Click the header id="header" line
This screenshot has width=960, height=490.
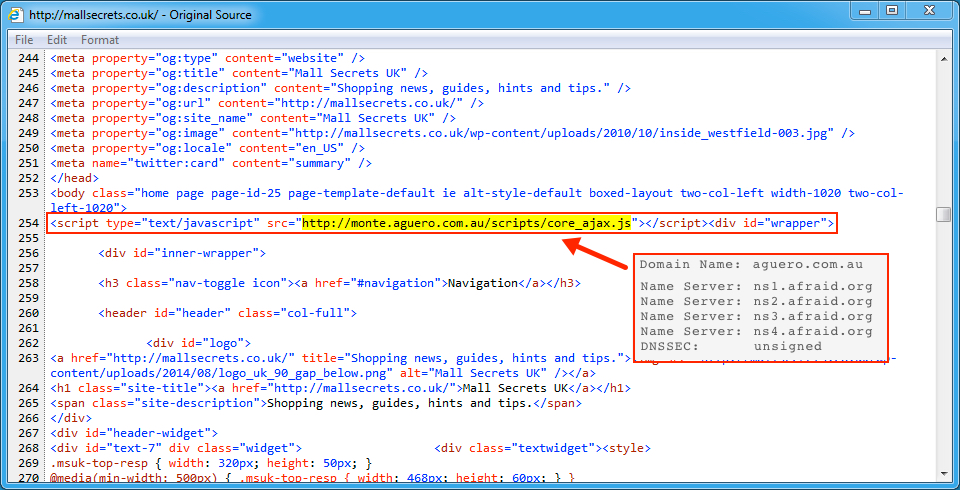[228, 313]
